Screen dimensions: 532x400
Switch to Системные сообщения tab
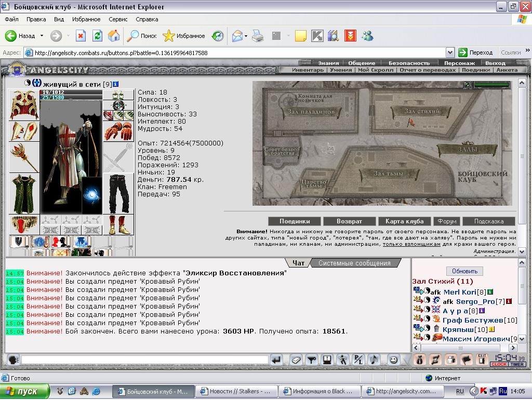(x=354, y=263)
